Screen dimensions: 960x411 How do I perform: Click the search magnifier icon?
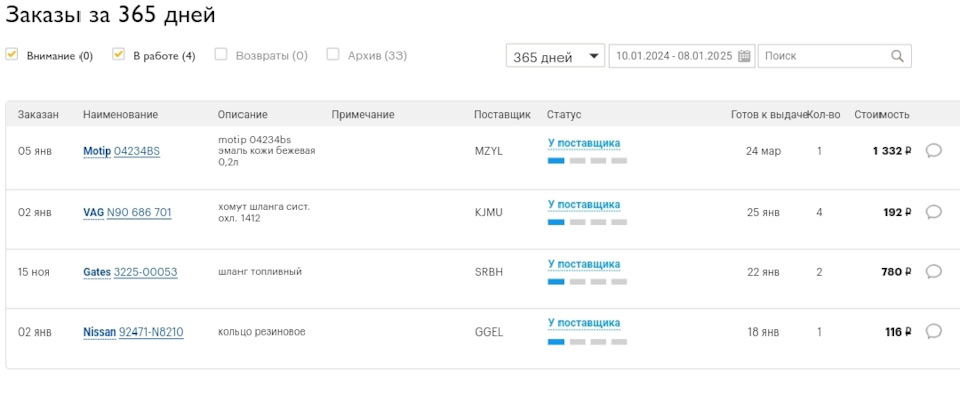pos(898,57)
